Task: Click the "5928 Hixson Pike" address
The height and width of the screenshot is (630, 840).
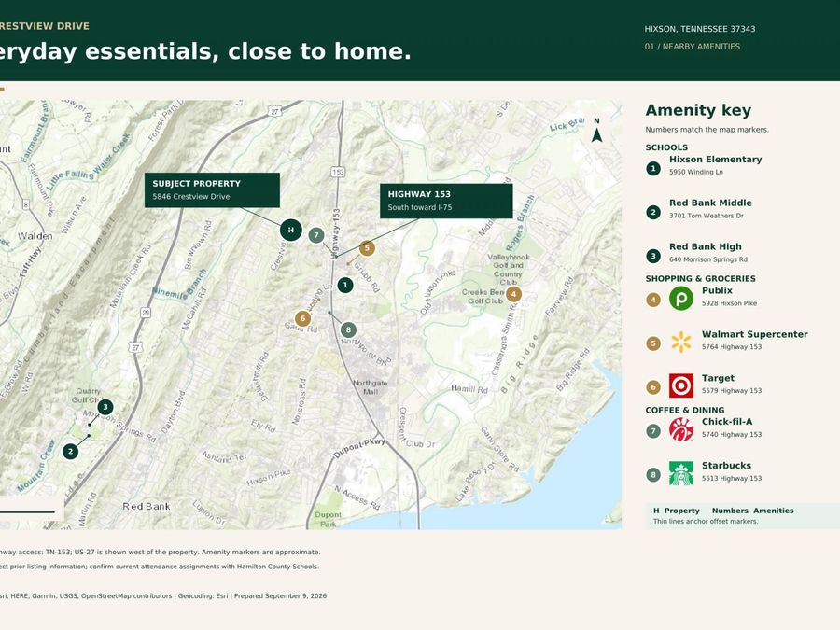Action: click(729, 303)
